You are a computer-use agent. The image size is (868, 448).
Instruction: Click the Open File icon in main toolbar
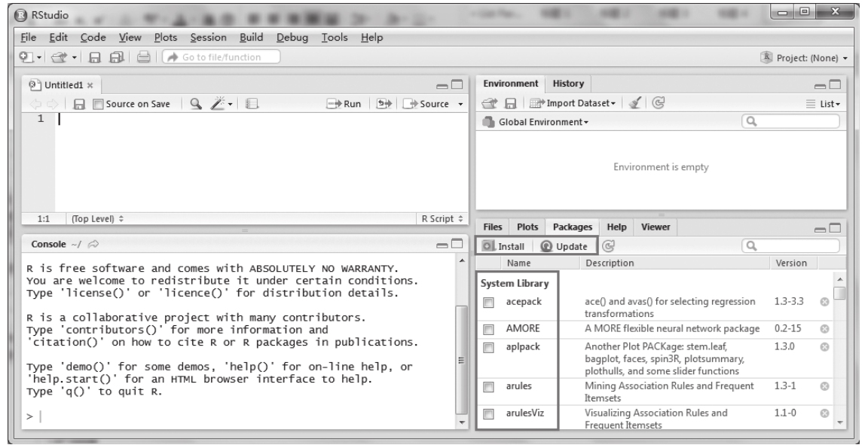pyautogui.click(x=59, y=57)
